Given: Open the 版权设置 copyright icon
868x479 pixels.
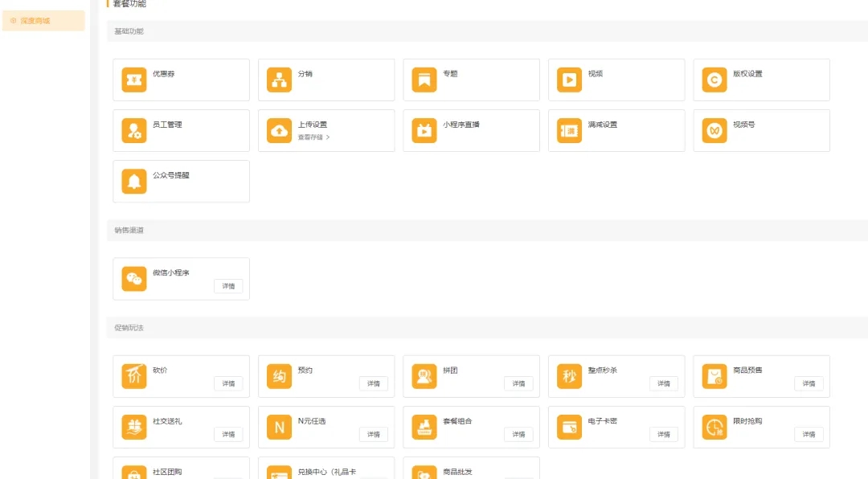Looking at the screenshot, I should tap(714, 80).
